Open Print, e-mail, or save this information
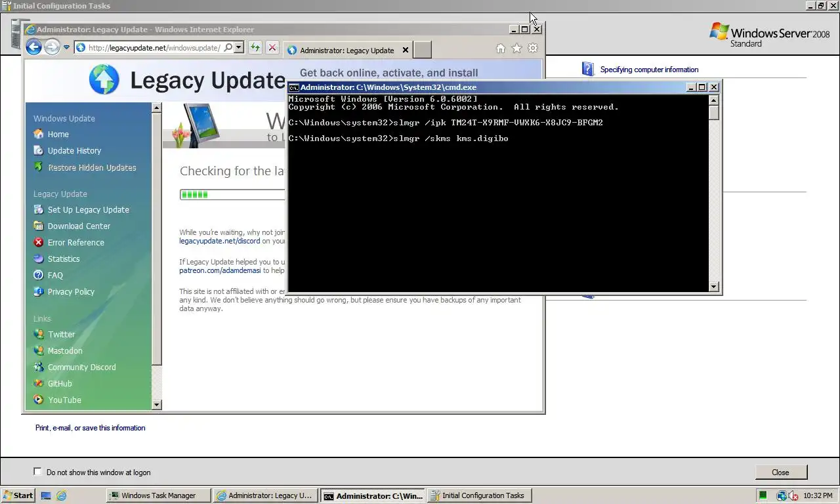 coord(90,428)
